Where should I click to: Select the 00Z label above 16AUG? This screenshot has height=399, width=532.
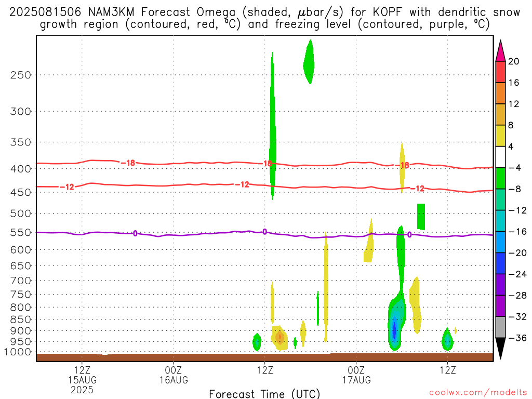tap(174, 370)
